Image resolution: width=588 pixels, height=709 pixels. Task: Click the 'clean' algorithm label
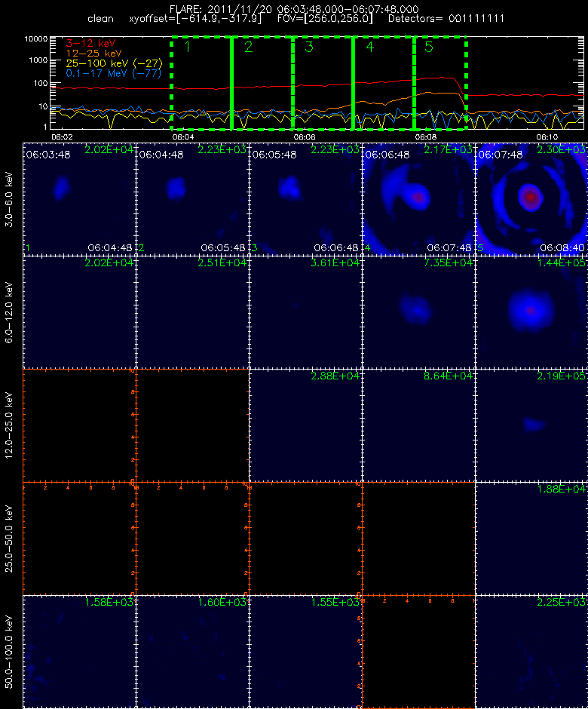100,19
